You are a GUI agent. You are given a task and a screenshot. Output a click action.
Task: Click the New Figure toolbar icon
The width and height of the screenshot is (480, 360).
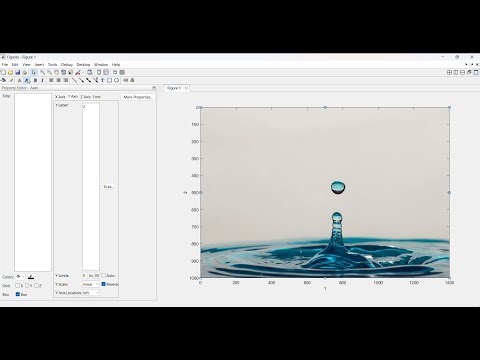coord(3,72)
